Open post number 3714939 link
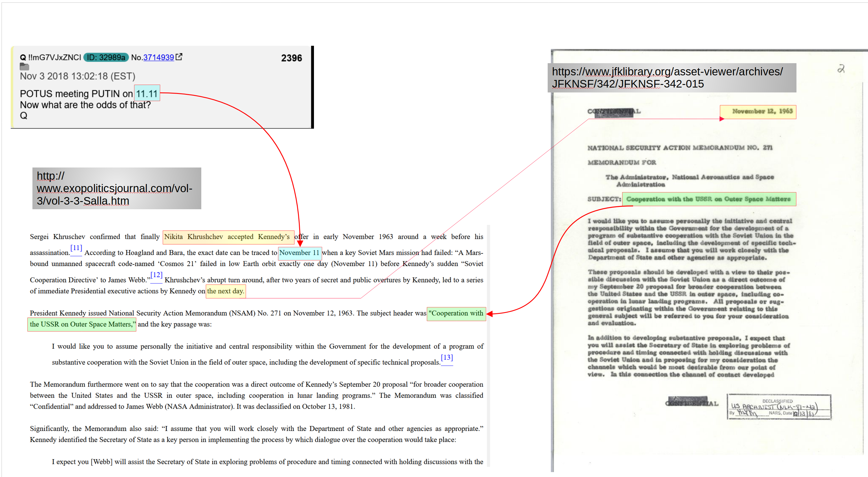 click(x=158, y=57)
